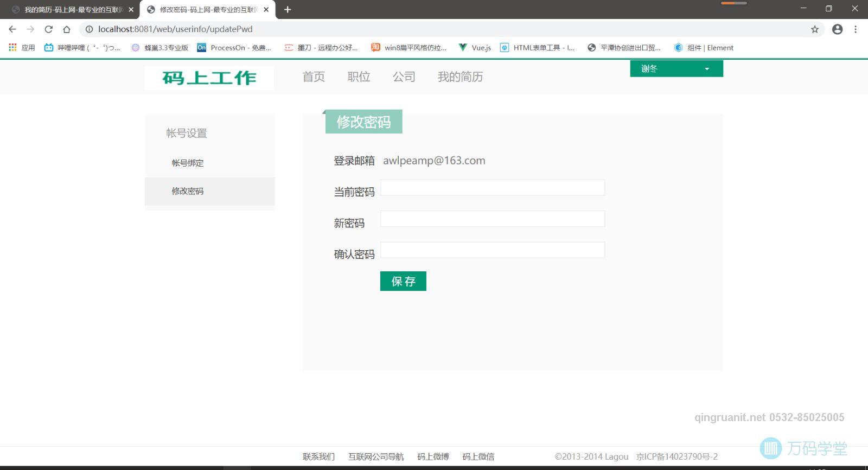Screen dimensions: 868x470
Task: Click the 帐号设置 sidebar heading
Action: click(187, 133)
